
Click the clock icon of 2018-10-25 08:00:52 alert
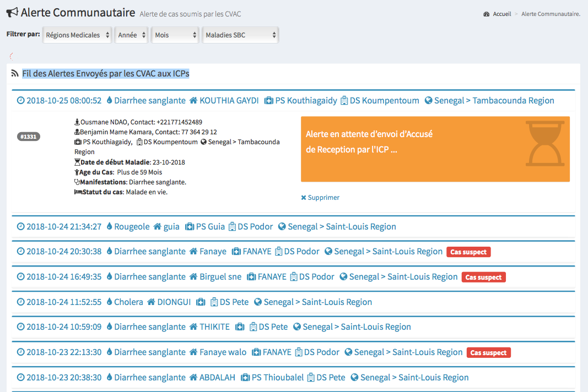(x=21, y=101)
